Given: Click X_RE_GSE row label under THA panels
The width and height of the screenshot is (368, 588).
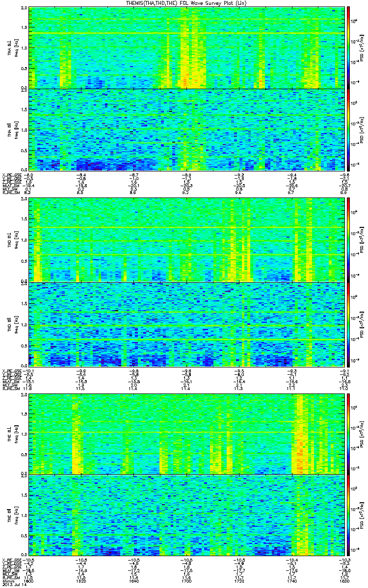Looking at the screenshot, I should 12,174.
